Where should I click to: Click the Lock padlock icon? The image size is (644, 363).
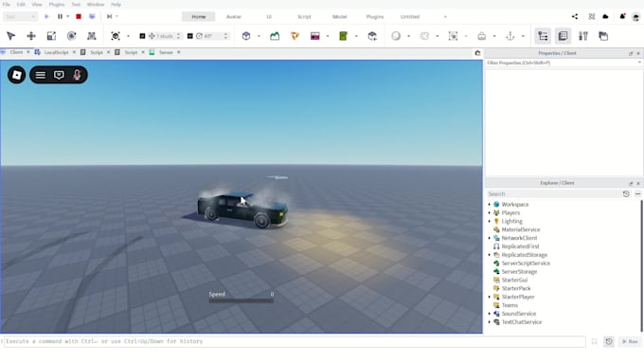[481, 36]
